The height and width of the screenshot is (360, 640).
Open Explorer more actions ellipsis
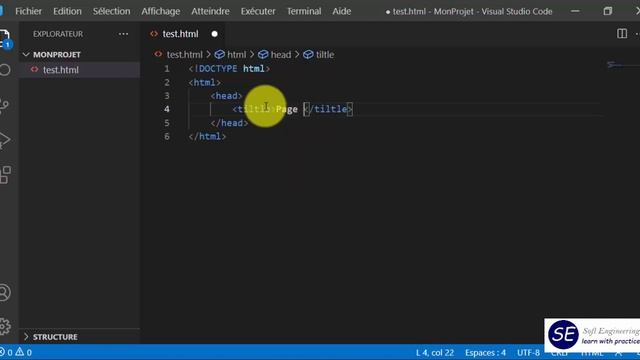tap(123, 34)
